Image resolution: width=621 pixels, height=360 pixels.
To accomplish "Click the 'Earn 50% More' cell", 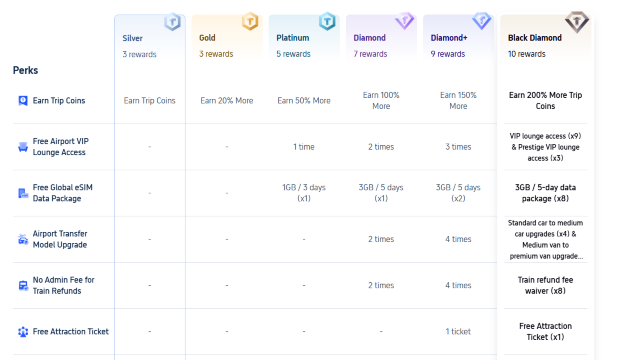I will [304, 101].
